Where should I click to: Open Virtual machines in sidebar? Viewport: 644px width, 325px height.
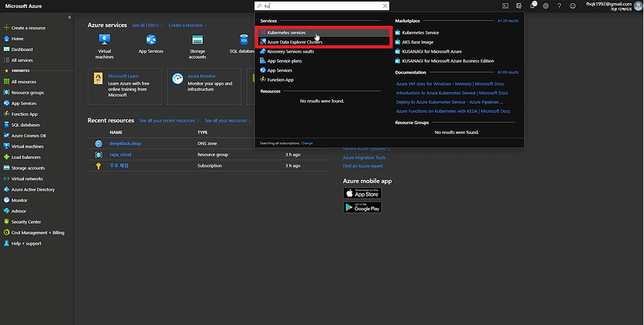[23, 146]
